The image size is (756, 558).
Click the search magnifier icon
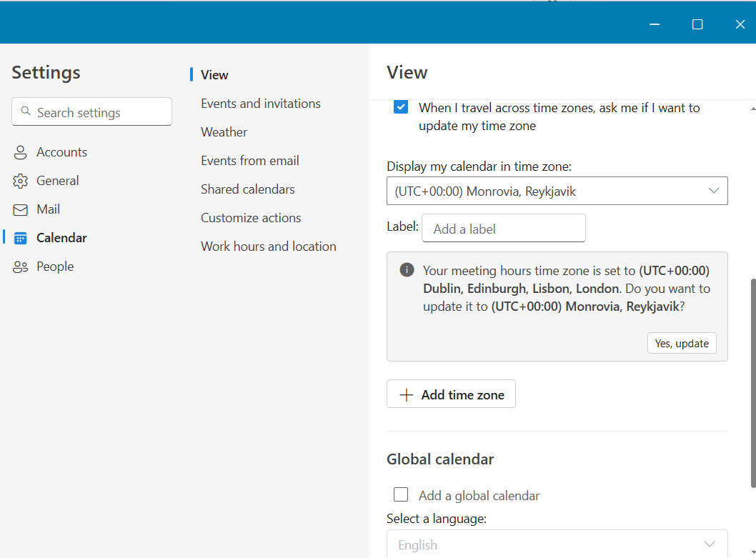click(26, 111)
